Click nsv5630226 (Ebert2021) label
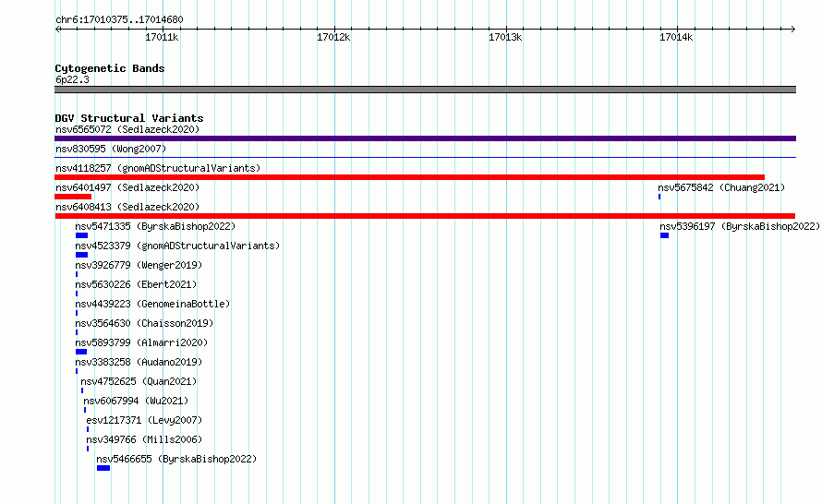Screen dimensions: 822x504 (x=136, y=284)
